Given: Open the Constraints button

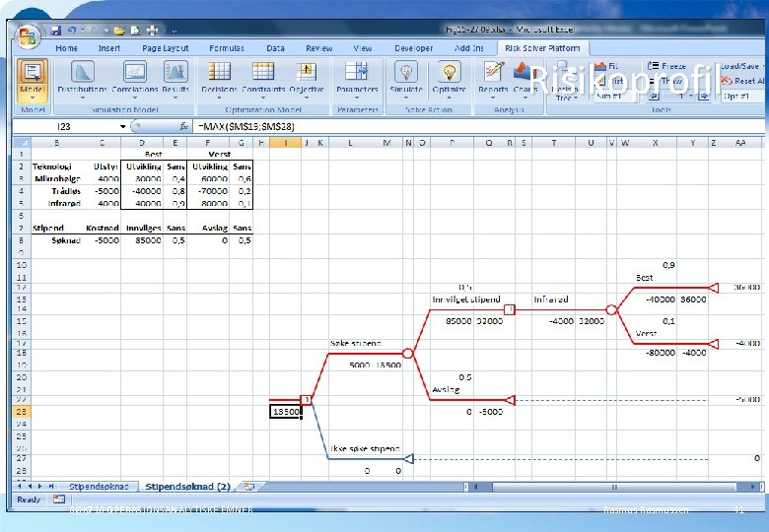Looking at the screenshot, I should tap(263, 79).
